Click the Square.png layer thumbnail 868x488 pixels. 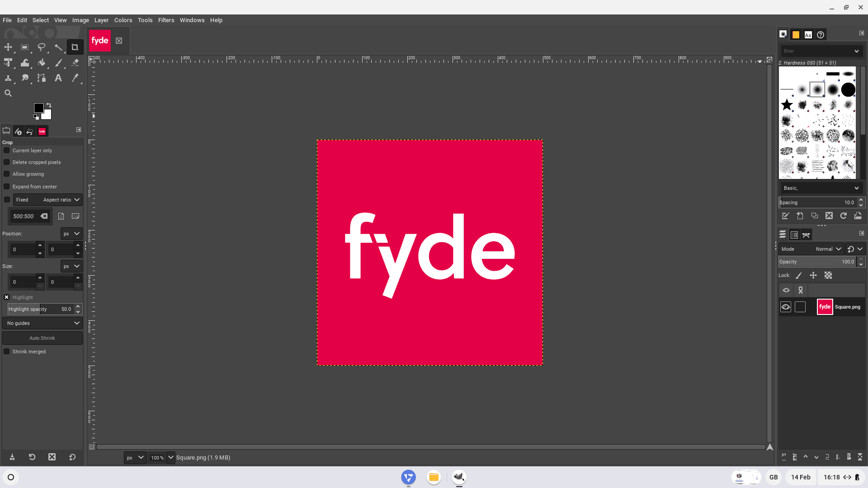coord(825,307)
